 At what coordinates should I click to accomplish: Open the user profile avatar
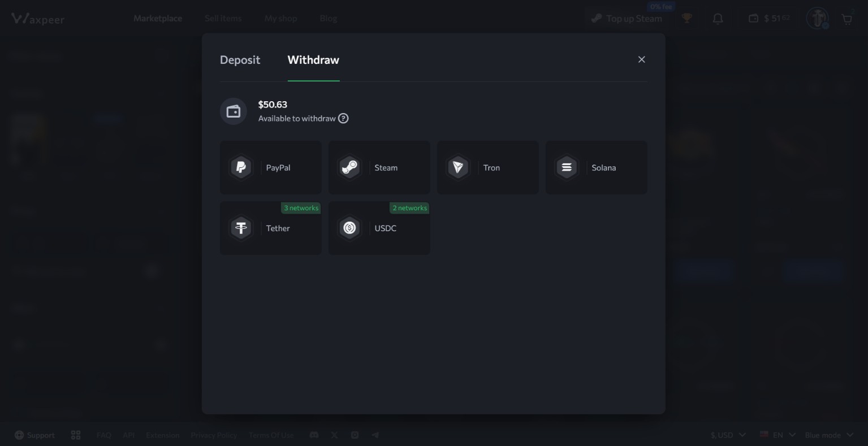817,18
